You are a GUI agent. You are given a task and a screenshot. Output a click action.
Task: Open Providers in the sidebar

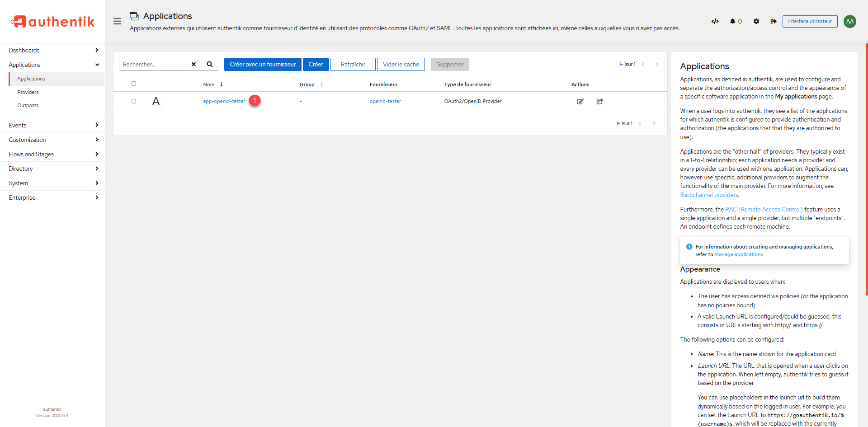(x=28, y=92)
